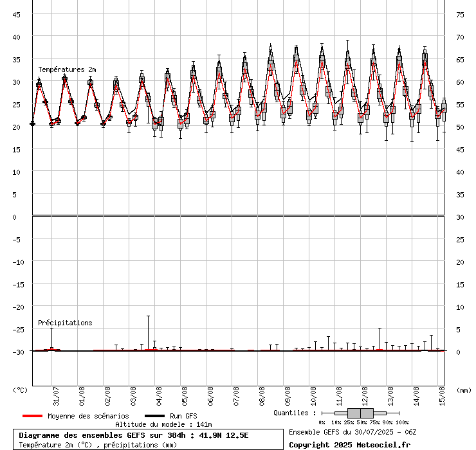Click the red 'Moyenne des scénarios' legend line
The image size is (476, 450).
32,416
